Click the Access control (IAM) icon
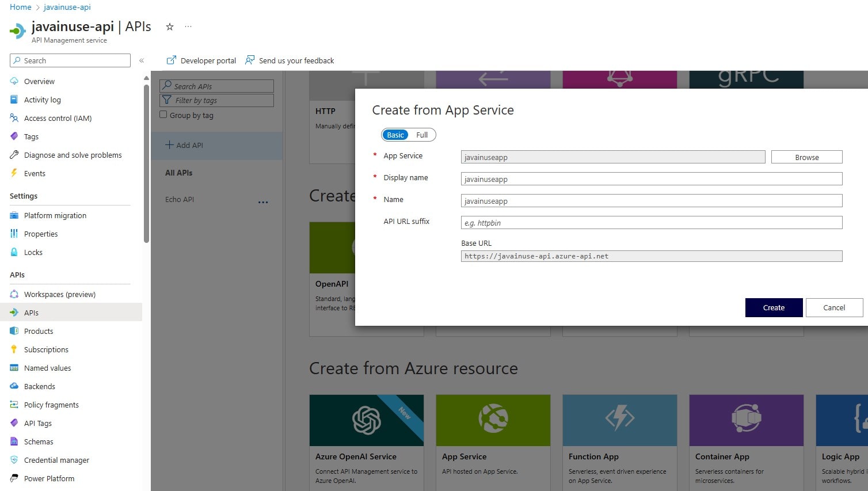The width and height of the screenshot is (868, 491). [14, 118]
